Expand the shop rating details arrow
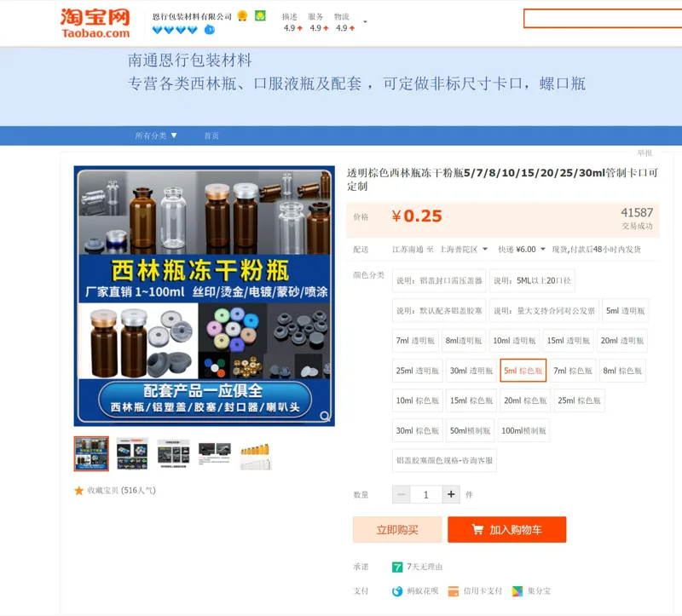 (365, 22)
